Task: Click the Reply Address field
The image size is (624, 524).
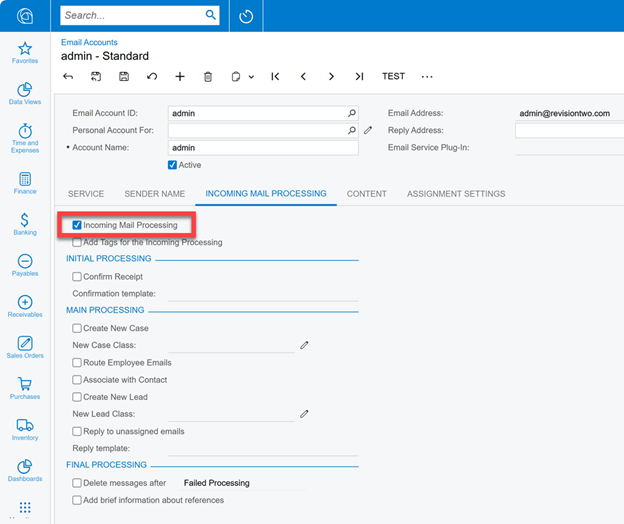Action: tap(569, 131)
